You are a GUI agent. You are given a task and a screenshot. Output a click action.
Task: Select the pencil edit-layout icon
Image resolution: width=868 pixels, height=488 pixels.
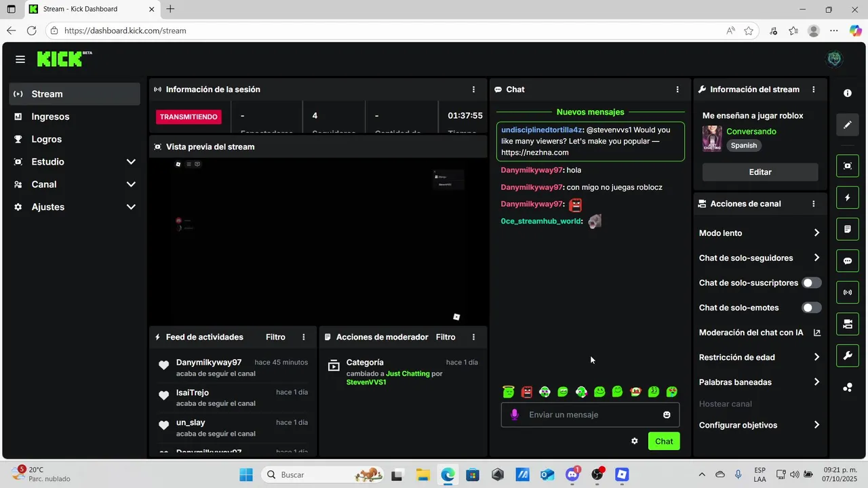(x=848, y=125)
